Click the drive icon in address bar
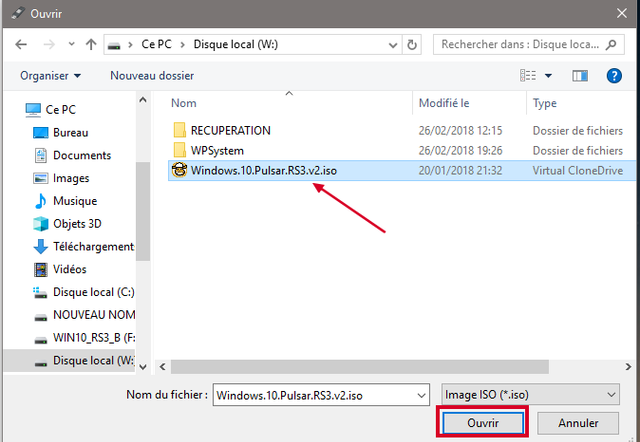Viewport: 640px width, 442px height. (114, 45)
